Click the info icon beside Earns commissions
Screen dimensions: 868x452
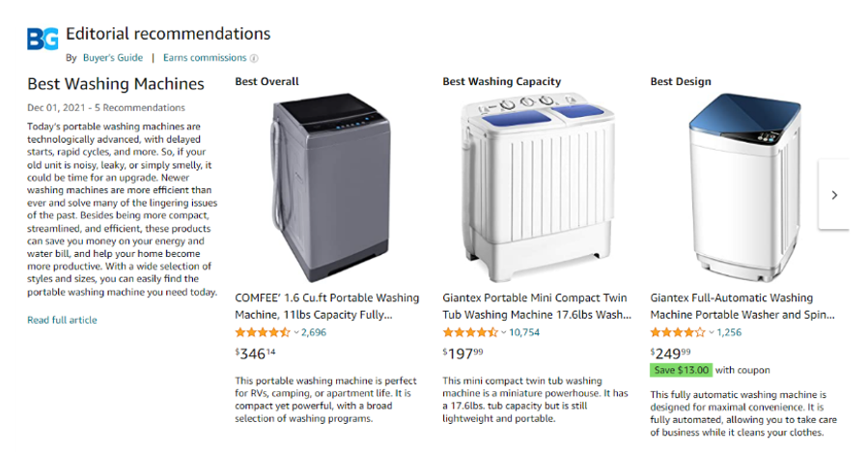254,58
